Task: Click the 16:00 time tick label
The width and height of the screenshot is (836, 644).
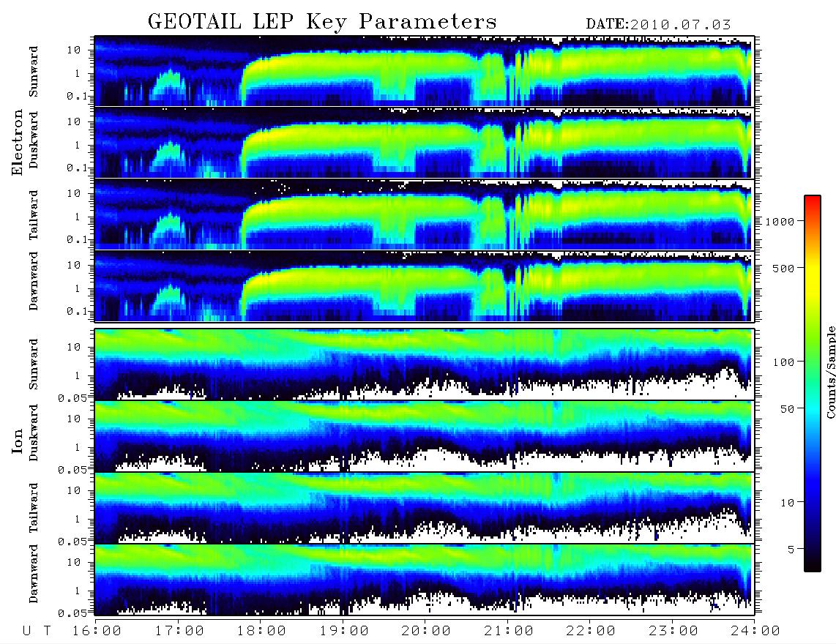Action: coord(97,631)
